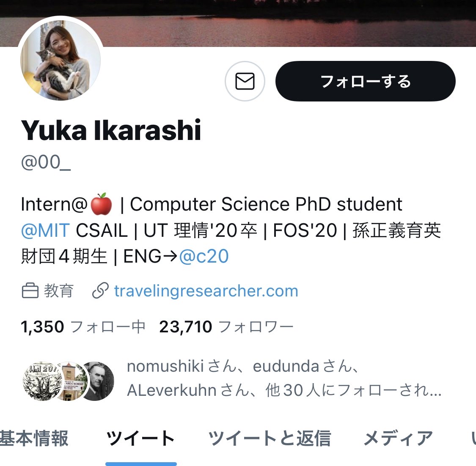Switch to the ツイートと返信 tab
Viewport: 476px width, 466px height.
(269, 438)
